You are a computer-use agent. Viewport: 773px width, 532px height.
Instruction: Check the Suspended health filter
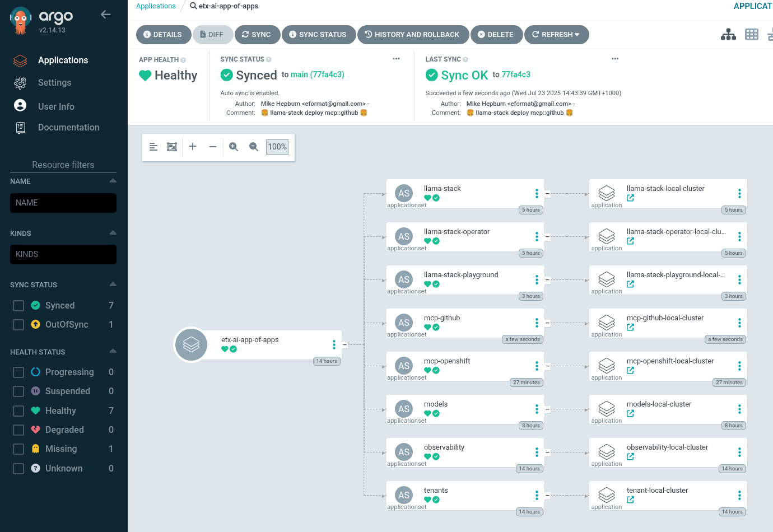click(x=18, y=391)
